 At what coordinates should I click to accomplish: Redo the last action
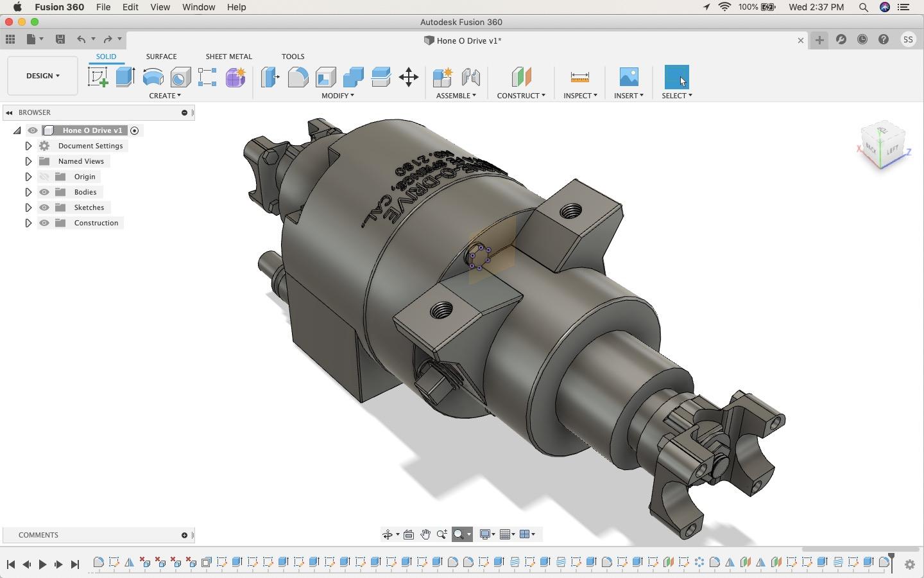pyautogui.click(x=108, y=40)
